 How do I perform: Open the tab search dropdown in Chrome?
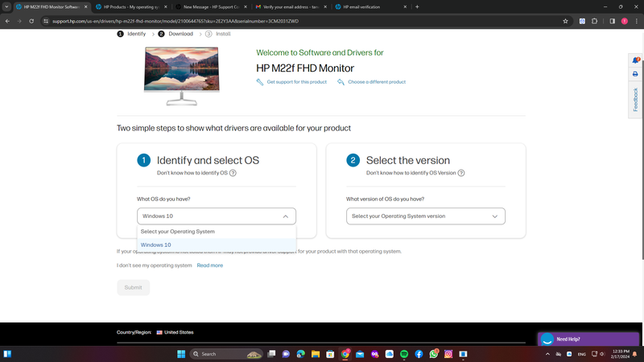6,6
